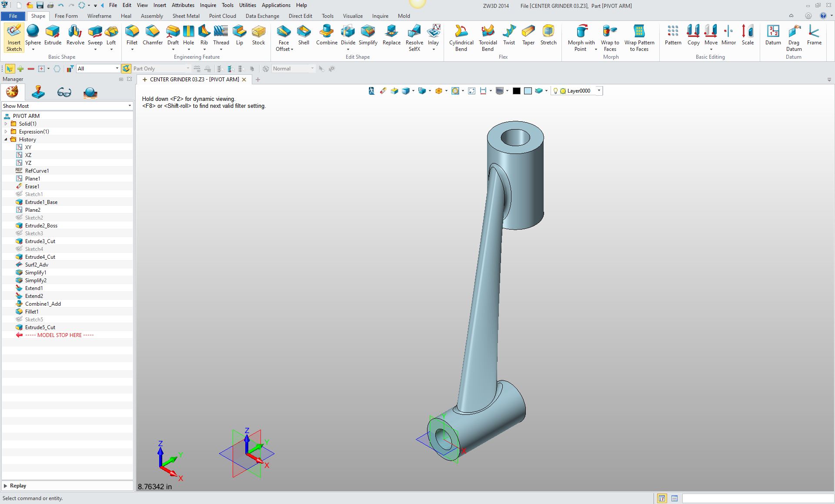This screenshot has width=835, height=504.
Task: Select Extrude5_Cut in the history tree
Action: (x=40, y=327)
